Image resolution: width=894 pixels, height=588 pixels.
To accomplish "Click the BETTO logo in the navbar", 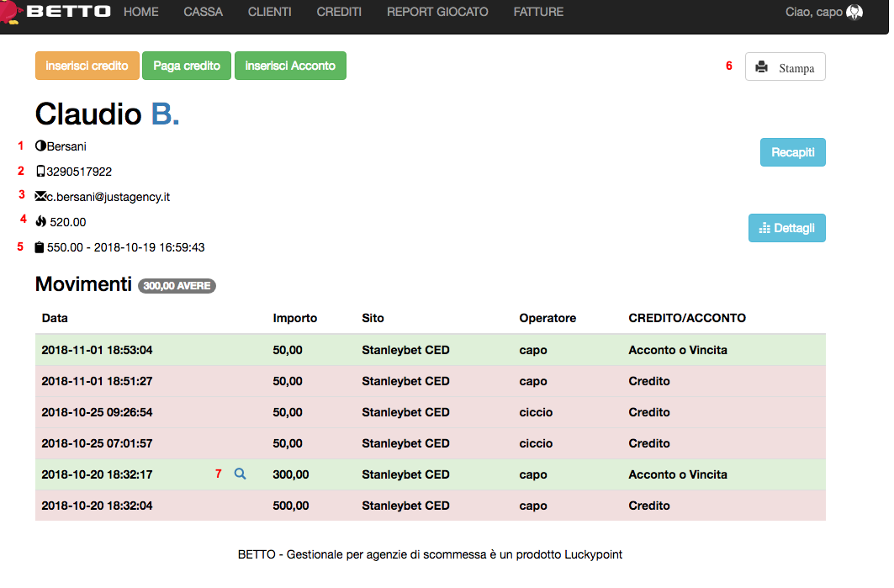I will (67, 12).
